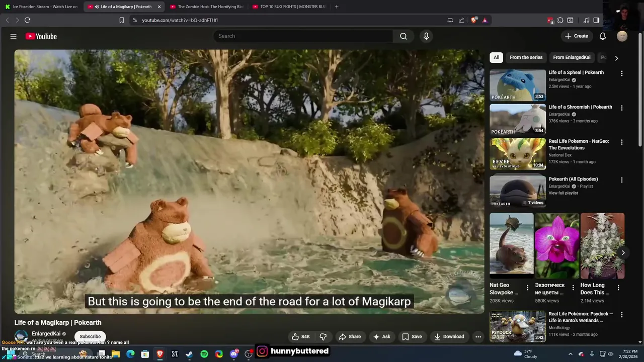Click the share page icon in the address bar
The image size is (644, 362).
click(x=461, y=20)
